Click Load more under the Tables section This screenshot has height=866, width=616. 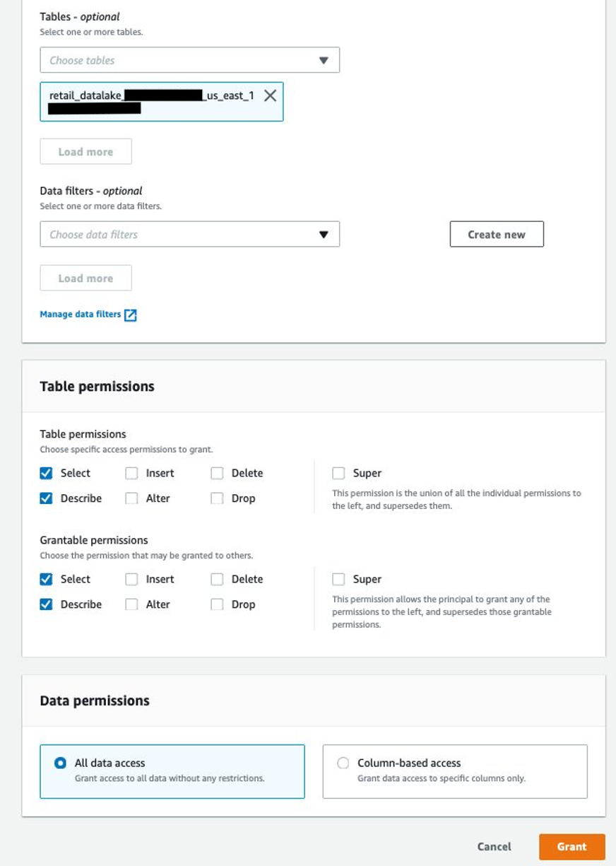pos(85,151)
